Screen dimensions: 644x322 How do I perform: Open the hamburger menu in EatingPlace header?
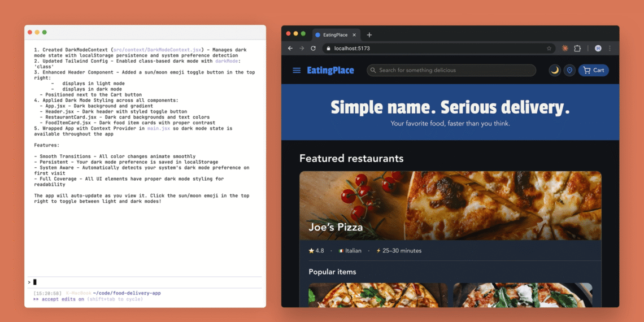297,71
